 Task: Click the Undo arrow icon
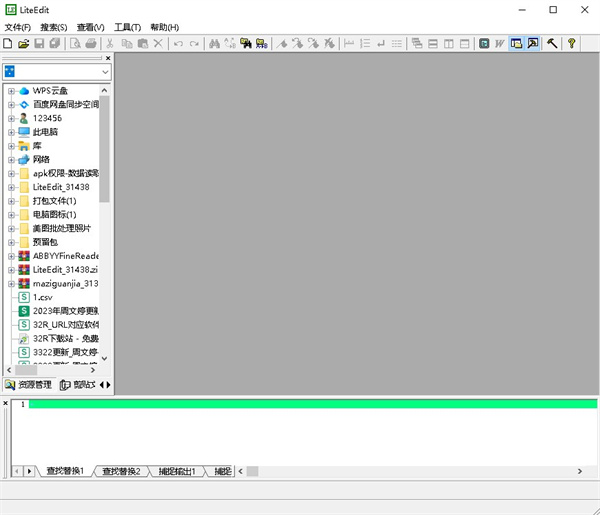pos(178,44)
